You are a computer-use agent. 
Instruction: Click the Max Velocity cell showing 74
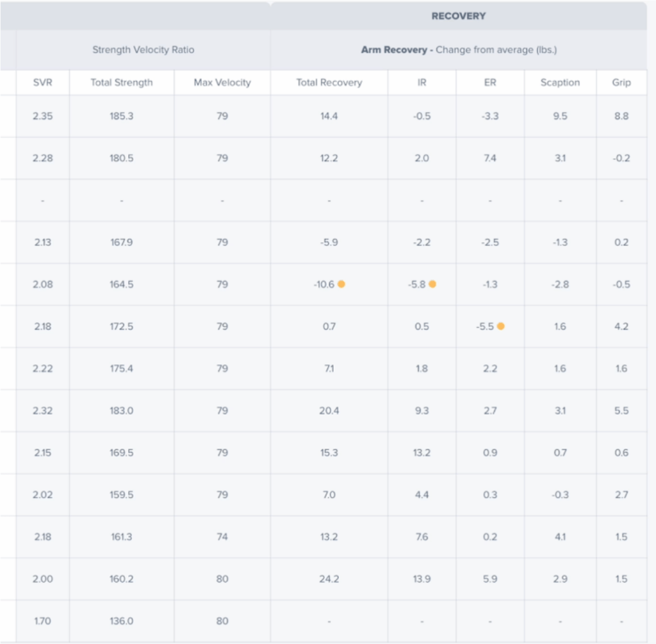(x=222, y=536)
